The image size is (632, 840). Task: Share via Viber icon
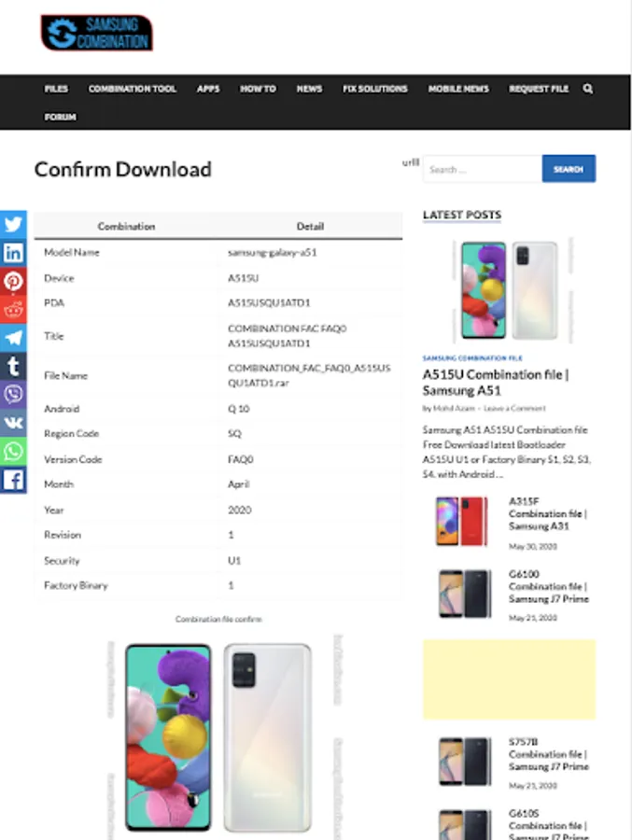click(13, 394)
